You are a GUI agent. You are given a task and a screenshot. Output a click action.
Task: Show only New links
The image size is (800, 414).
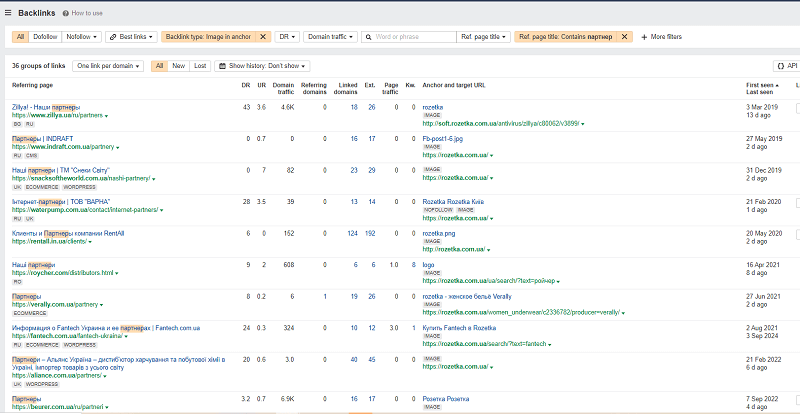(179, 66)
